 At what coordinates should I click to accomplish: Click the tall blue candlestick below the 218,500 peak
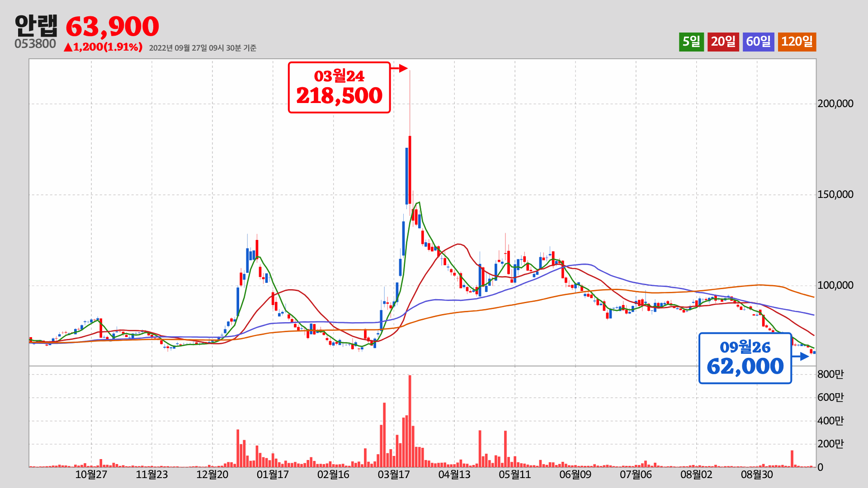[407, 176]
